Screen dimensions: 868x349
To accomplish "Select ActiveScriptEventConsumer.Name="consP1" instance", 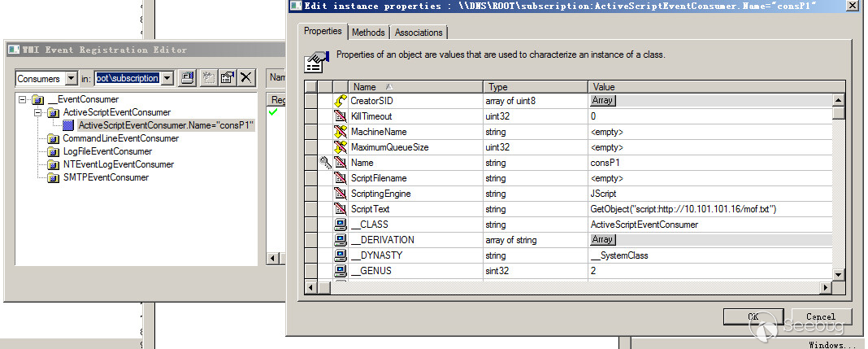I will (x=166, y=125).
